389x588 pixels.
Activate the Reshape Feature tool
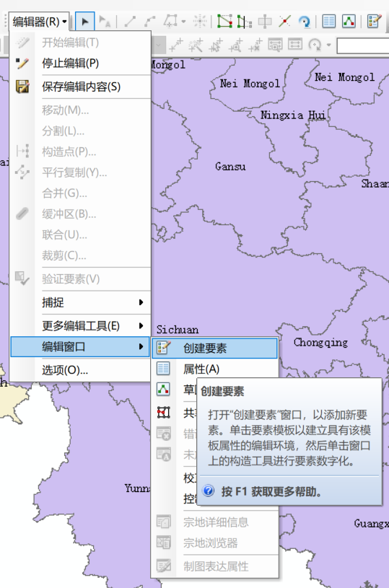[244, 22]
